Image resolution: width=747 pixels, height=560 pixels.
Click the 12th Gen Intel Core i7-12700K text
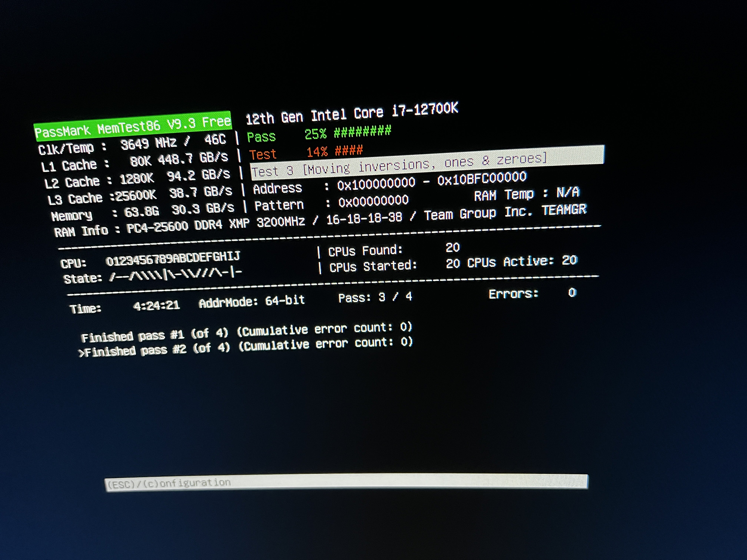click(352, 113)
